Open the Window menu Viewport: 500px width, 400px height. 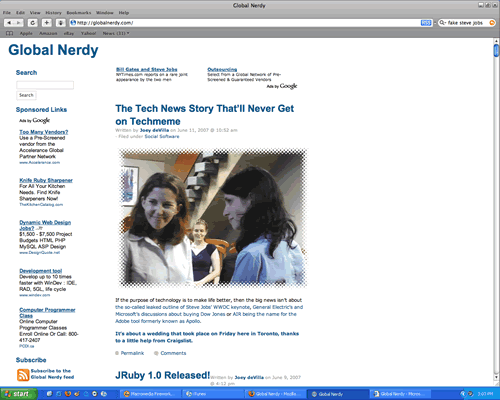pyautogui.click(x=105, y=13)
